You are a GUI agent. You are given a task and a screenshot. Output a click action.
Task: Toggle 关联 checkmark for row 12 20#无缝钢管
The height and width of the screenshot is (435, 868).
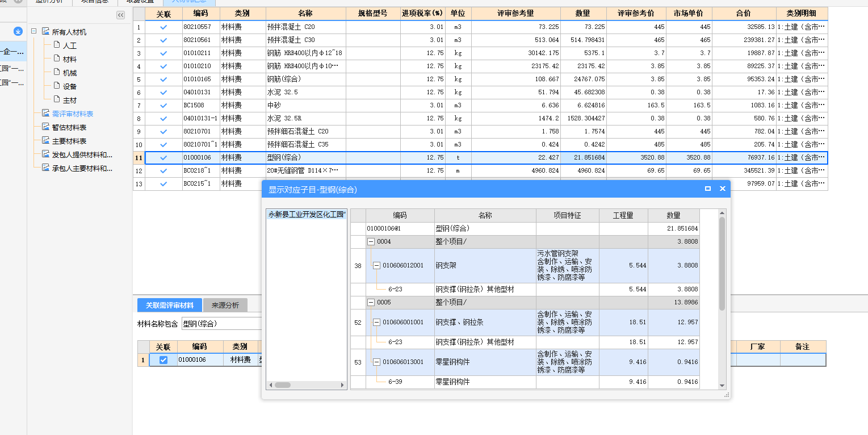point(163,170)
